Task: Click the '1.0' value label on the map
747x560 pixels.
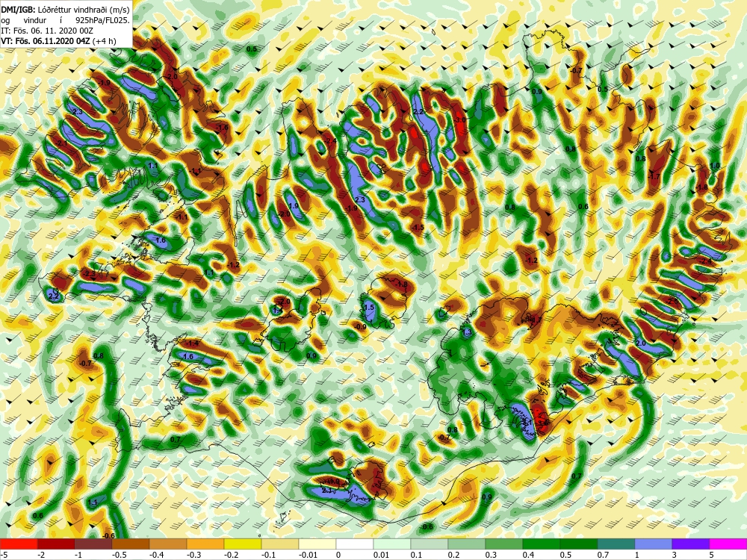Action: pos(715,166)
